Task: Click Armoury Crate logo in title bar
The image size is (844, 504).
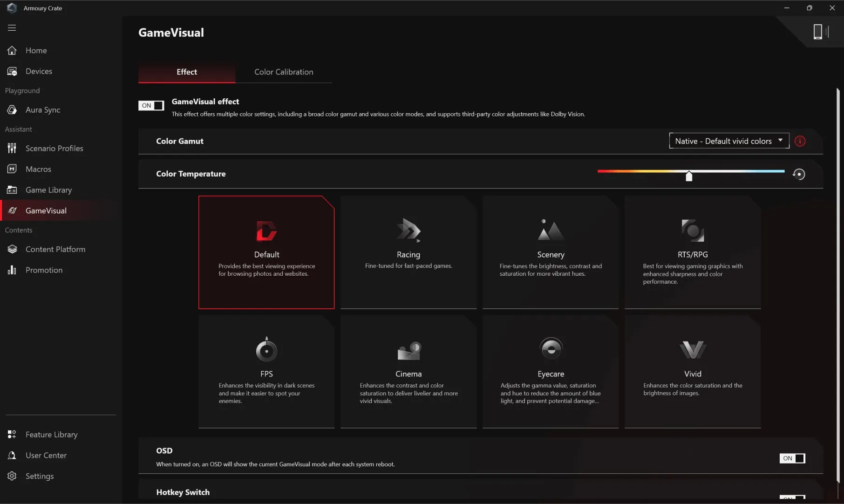Action: coord(12,8)
